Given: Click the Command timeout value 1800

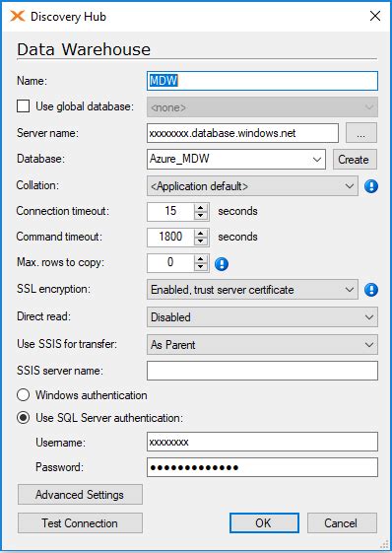Looking at the screenshot, I should [170, 237].
